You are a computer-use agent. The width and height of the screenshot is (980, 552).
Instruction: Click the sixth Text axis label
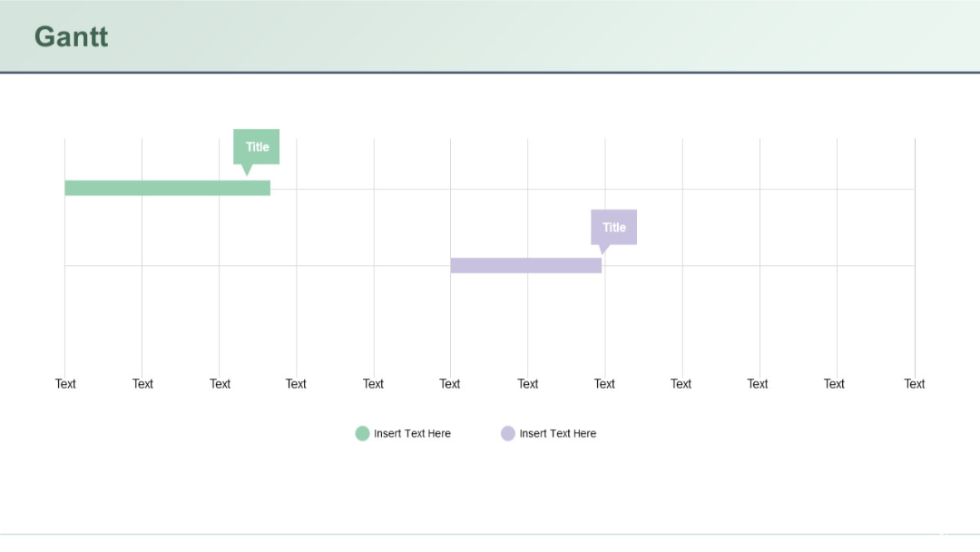(449, 383)
